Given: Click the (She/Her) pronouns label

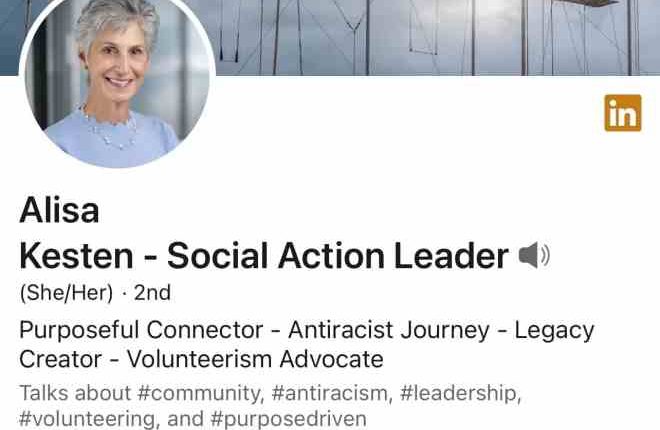Looking at the screenshot, I should click(x=66, y=292).
